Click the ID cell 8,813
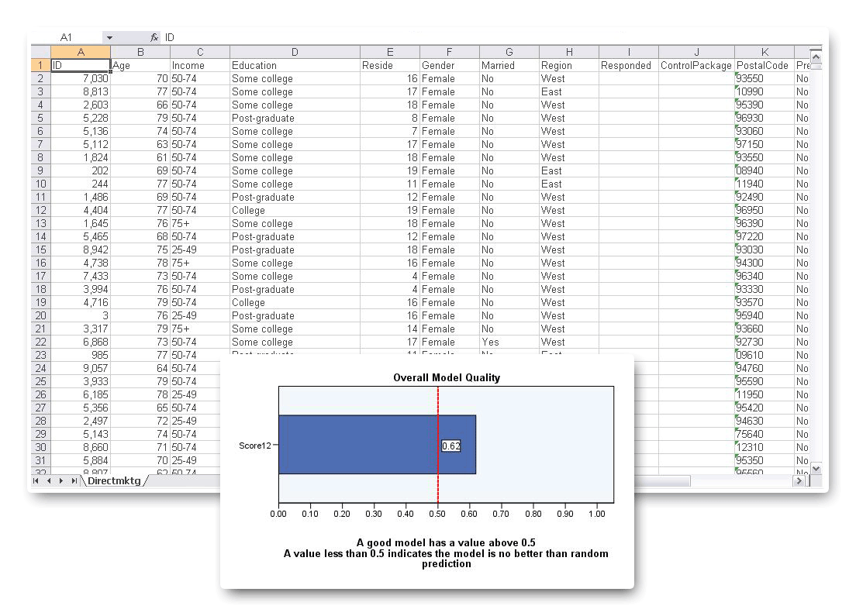 [81, 91]
